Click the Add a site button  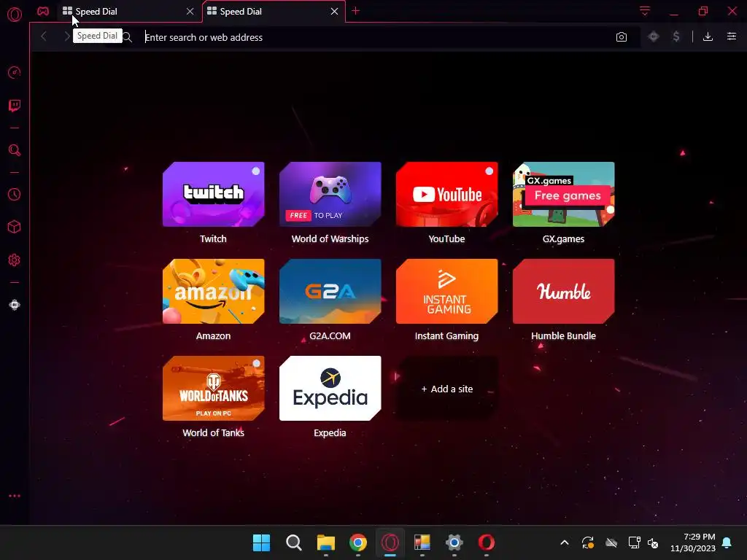[x=447, y=389]
